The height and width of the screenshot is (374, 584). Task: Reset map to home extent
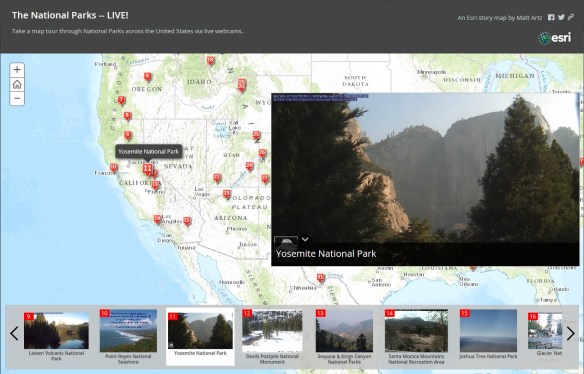point(17,84)
